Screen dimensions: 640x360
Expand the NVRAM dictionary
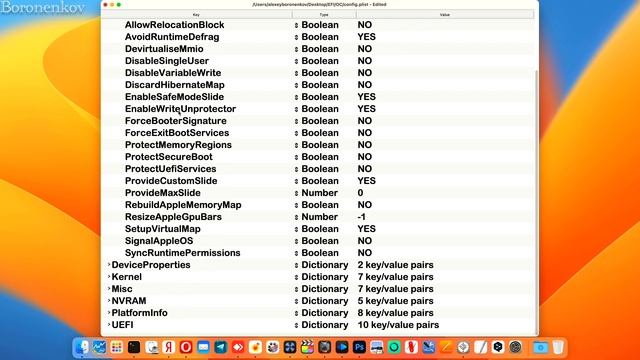(x=109, y=301)
